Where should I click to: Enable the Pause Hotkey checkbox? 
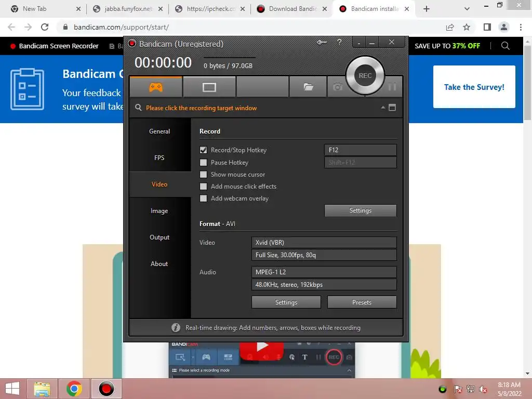pos(203,163)
